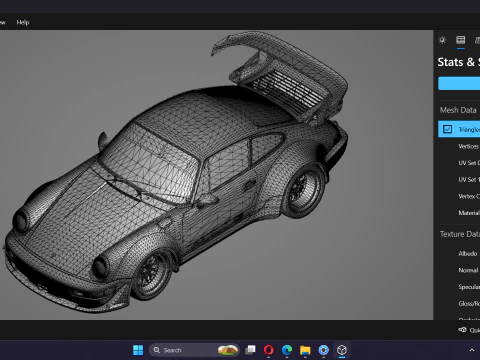Open the Help menu

(23, 22)
